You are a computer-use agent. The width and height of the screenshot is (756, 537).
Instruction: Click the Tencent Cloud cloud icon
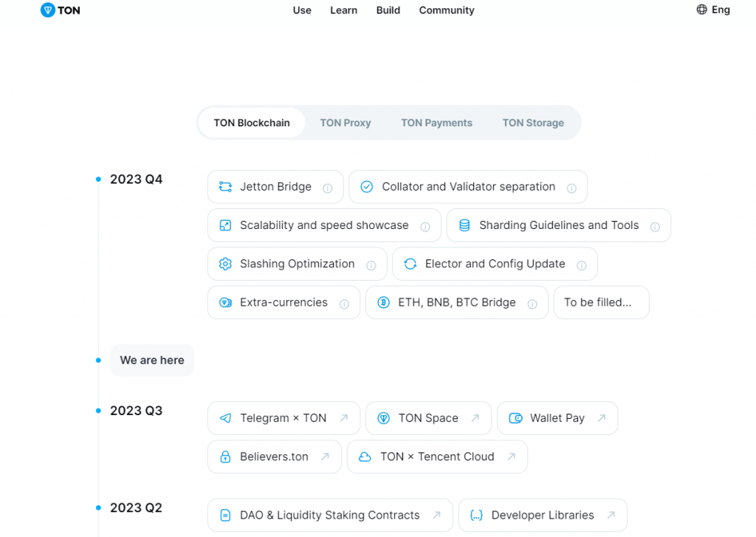365,457
